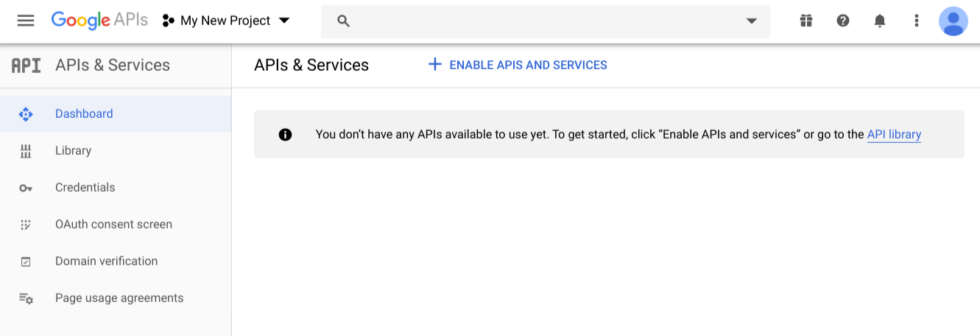This screenshot has width=980, height=336.
Task: Click the API logo in the sidebar header
Action: click(27, 66)
